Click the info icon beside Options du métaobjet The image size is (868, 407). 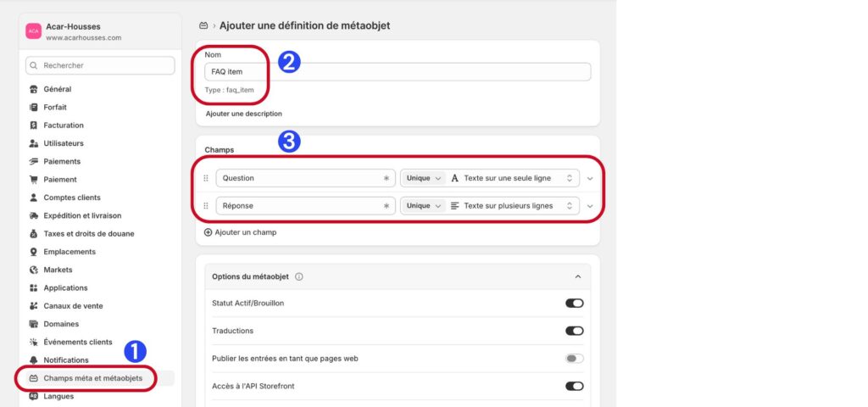click(x=299, y=277)
